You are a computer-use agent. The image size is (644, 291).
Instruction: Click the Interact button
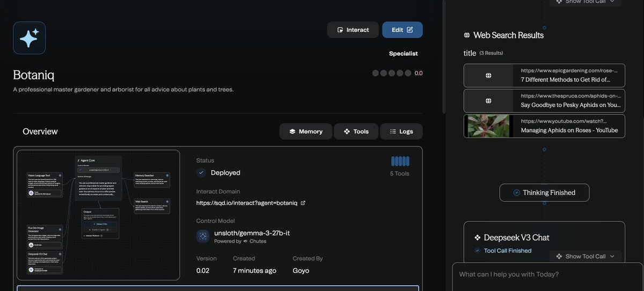(353, 30)
